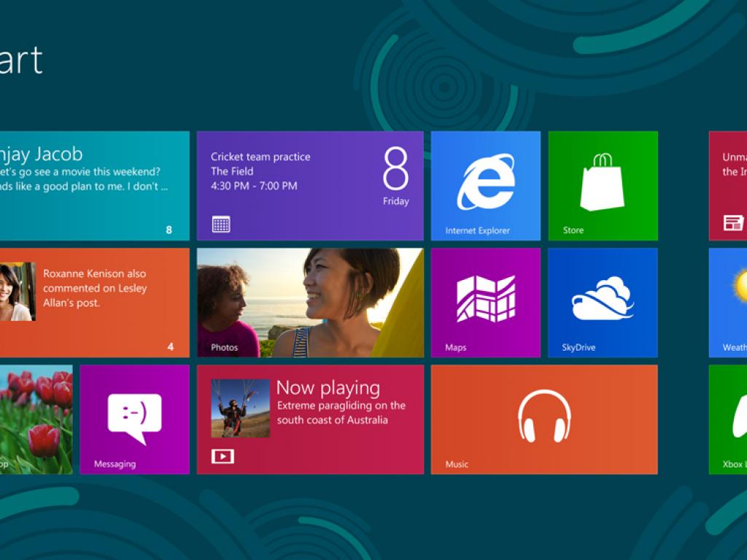The width and height of the screenshot is (747, 560).
Task: Click Roxanne Kenison's profile photo
Action: 18,292
